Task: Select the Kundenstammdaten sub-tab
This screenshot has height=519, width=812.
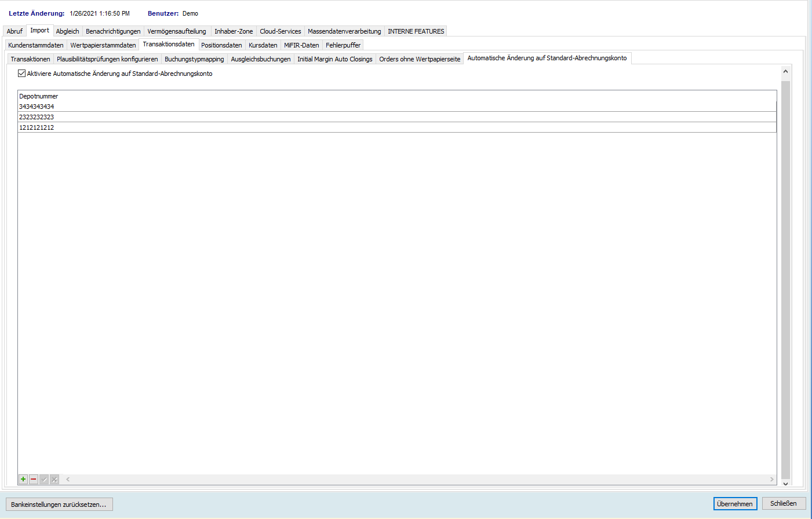Action: [x=36, y=45]
